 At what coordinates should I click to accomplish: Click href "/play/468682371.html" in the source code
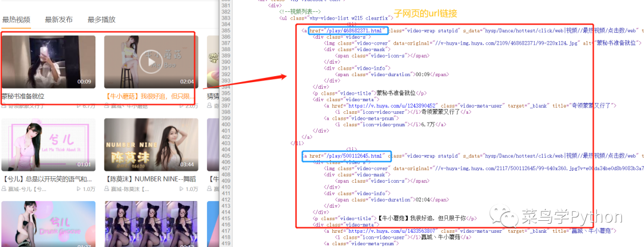pyautogui.click(x=348, y=31)
